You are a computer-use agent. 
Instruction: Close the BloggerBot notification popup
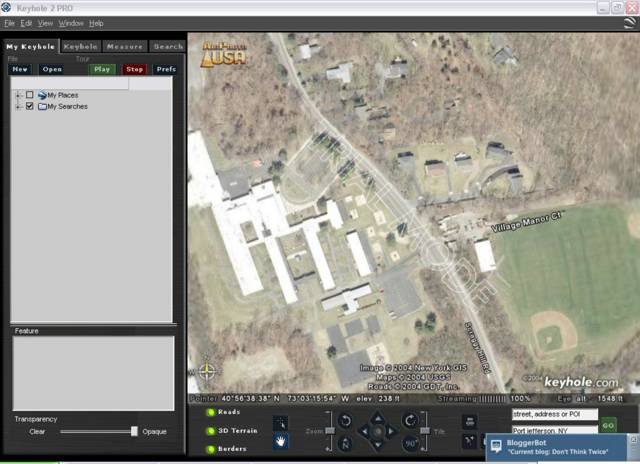pyautogui.click(x=634, y=439)
